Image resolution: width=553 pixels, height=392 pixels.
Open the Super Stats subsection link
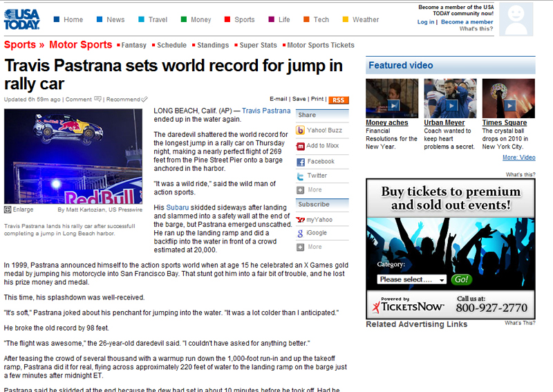pos(258,45)
